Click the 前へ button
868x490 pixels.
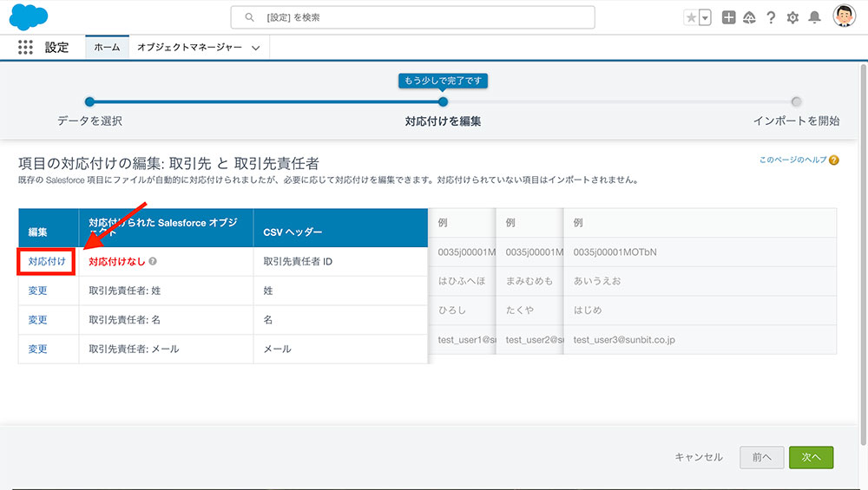pyautogui.click(x=762, y=457)
